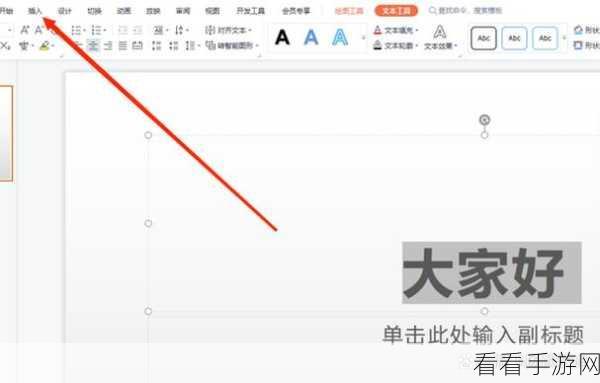Click the command search box

466,11
